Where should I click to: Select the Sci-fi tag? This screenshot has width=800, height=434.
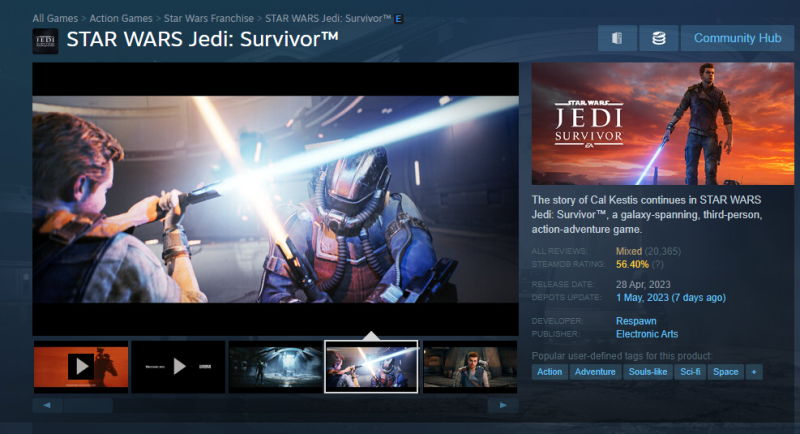coord(690,372)
